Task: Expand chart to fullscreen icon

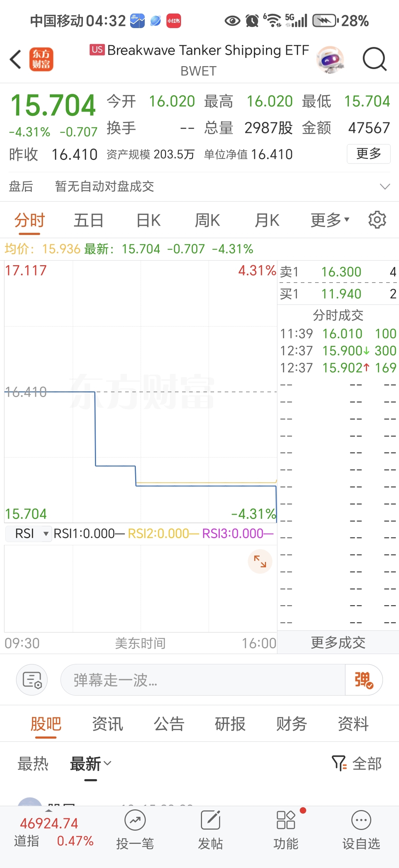Action: click(x=260, y=561)
